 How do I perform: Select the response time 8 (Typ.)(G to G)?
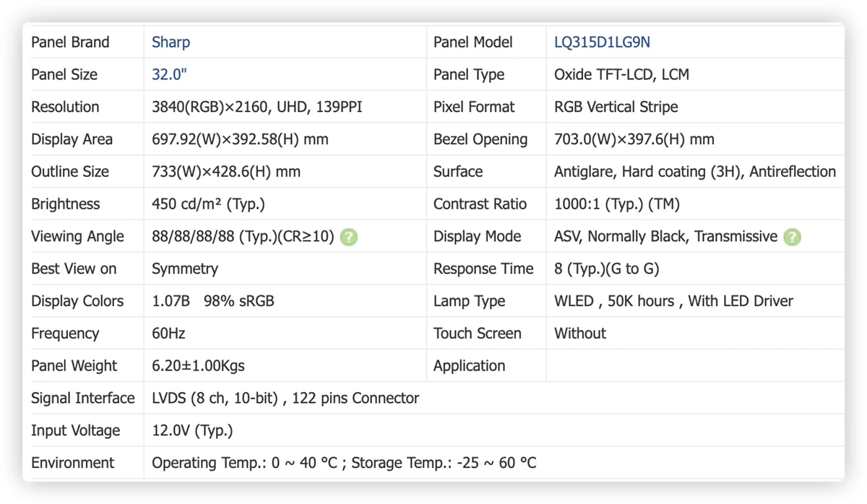[x=607, y=269]
